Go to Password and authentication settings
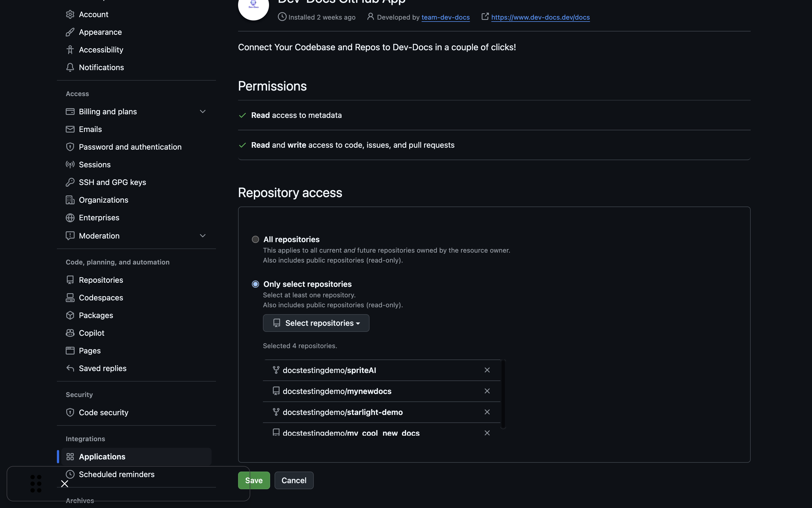812x508 pixels. (130, 147)
